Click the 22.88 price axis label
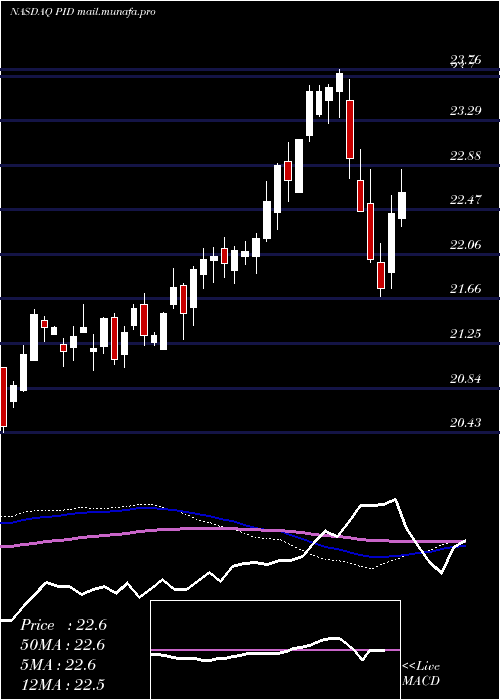 tap(466, 156)
